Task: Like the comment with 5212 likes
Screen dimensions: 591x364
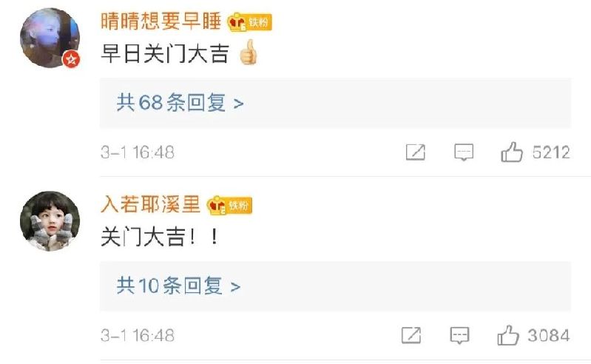Action: [x=512, y=152]
